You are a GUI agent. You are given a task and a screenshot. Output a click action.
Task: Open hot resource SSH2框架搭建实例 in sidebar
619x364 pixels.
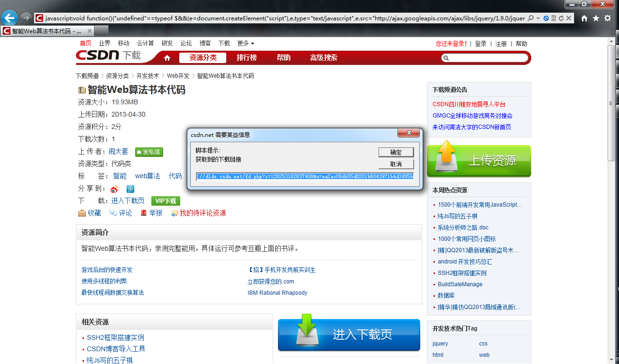tap(462, 273)
